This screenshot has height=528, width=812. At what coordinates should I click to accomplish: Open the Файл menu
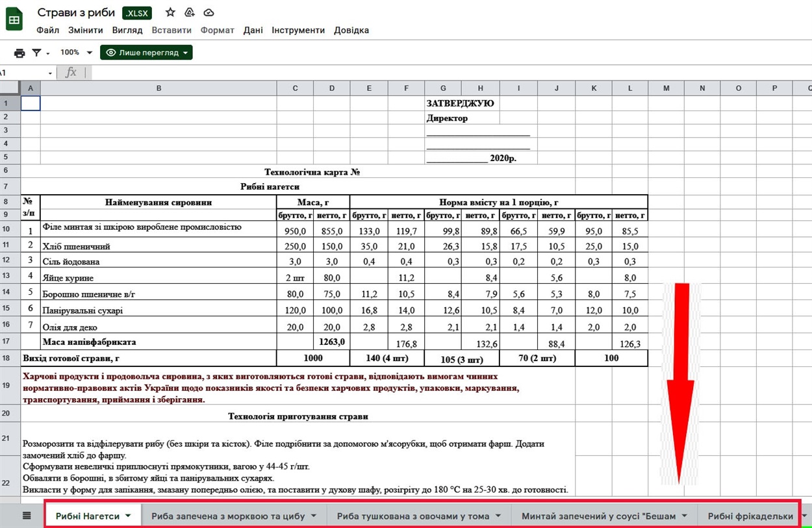tap(48, 30)
